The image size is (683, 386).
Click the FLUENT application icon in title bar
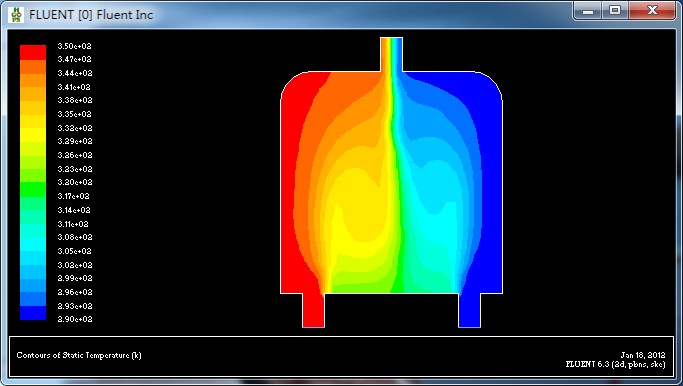16,15
